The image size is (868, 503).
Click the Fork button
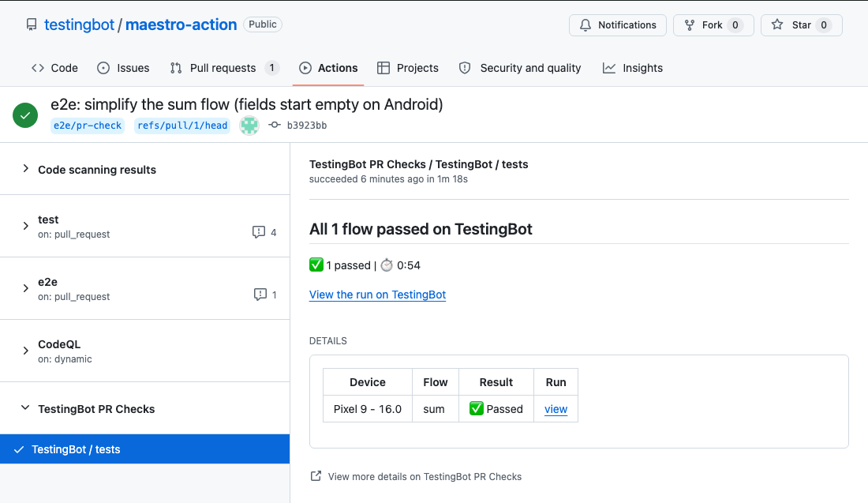coord(713,25)
